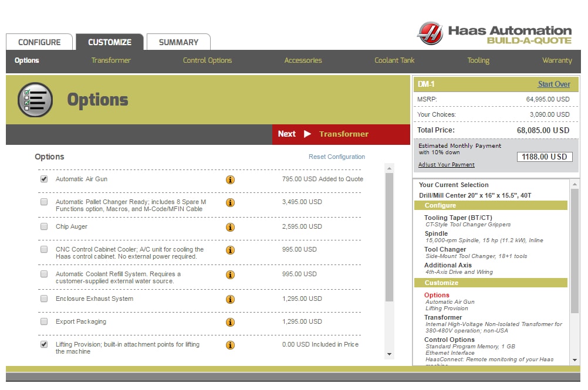Click the 795.00 USD Added to Quote text
Screen dimensions: 588x390
pyautogui.click(x=323, y=179)
